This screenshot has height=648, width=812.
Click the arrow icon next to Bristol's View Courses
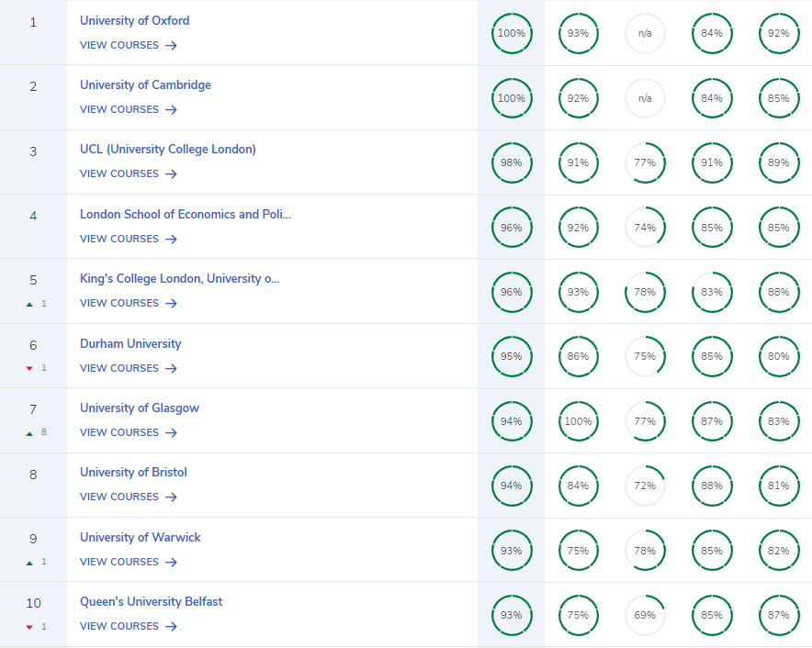[172, 497]
